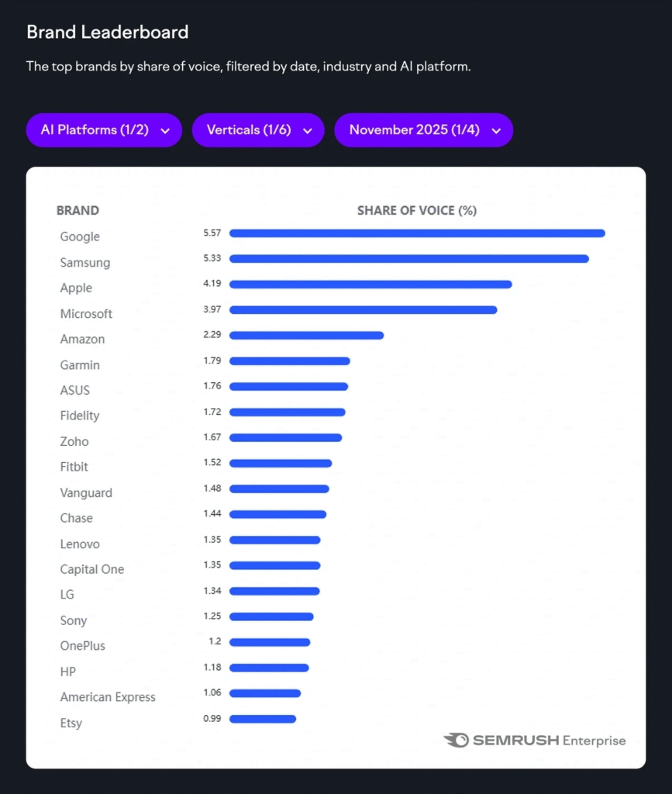Click the chevron on the AI Platforms pill
Image resolution: width=672 pixels, height=794 pixels.
click(165, 131)
